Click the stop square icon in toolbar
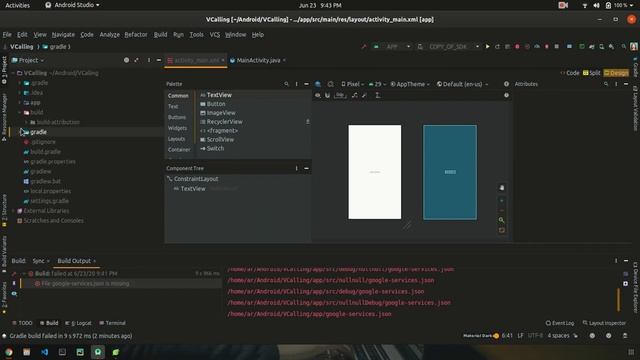 (x=557, y=47)
